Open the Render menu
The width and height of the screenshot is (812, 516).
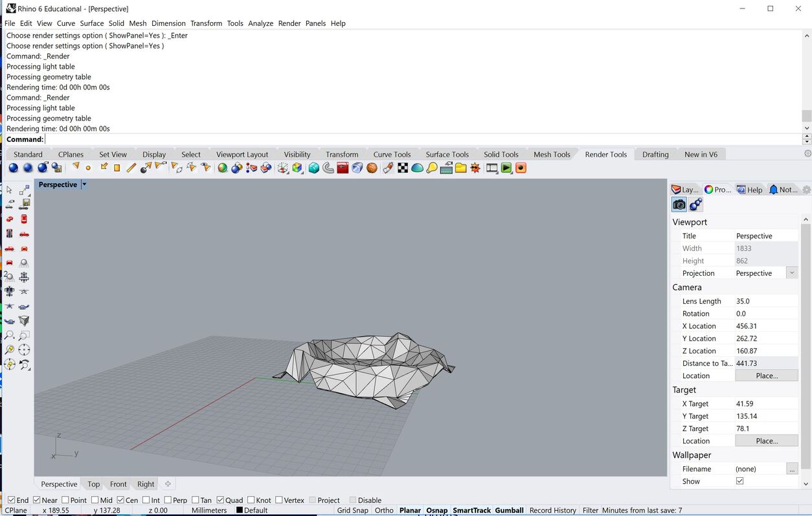[289, 23]
